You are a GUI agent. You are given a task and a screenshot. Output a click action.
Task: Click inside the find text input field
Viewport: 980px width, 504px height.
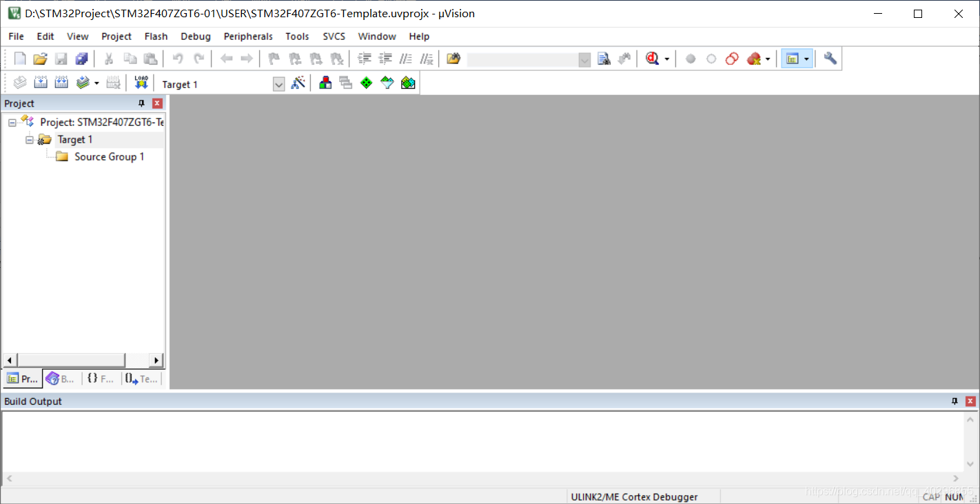(522, 59)
